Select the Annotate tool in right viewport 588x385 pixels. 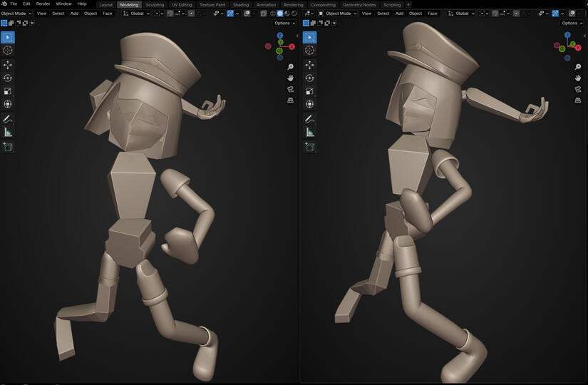pos(309,118)
